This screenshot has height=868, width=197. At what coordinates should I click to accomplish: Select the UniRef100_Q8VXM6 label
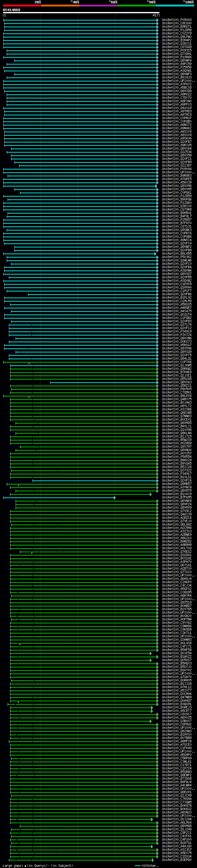(177, 186)
